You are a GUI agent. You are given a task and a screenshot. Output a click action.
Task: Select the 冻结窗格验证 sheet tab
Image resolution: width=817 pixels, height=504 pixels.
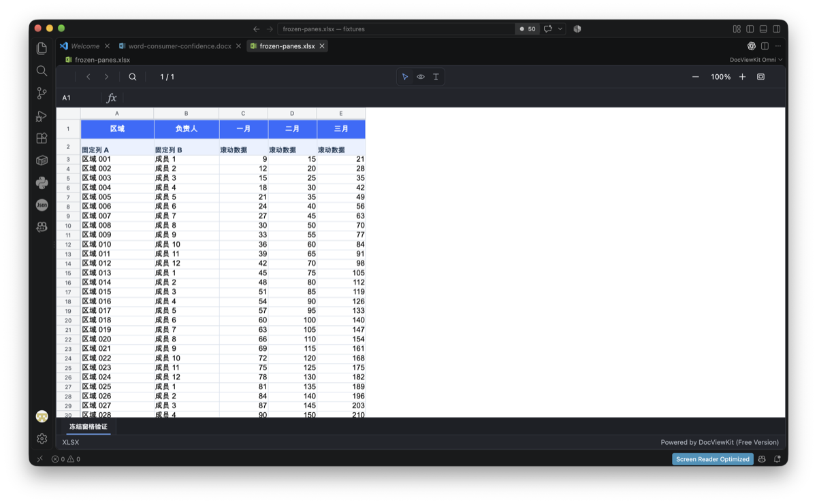89,426
